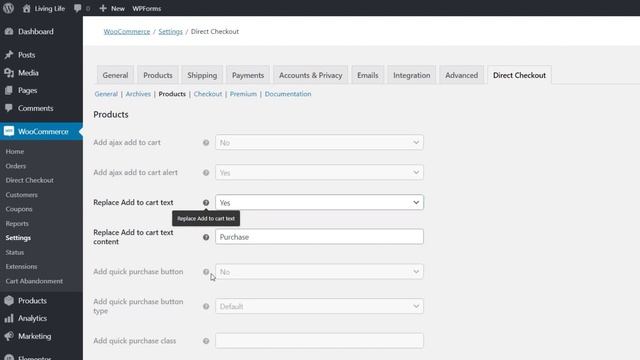This screenshot has height=360, width=640.
Task: Open Replace Add to cart text dropdown
Action: coord(319,202)
